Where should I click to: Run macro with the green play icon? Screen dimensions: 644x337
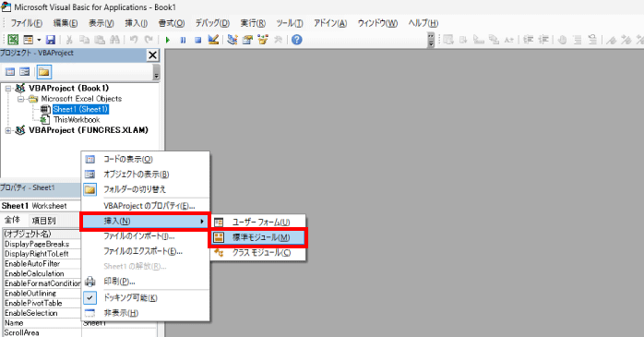click(168, 40)
